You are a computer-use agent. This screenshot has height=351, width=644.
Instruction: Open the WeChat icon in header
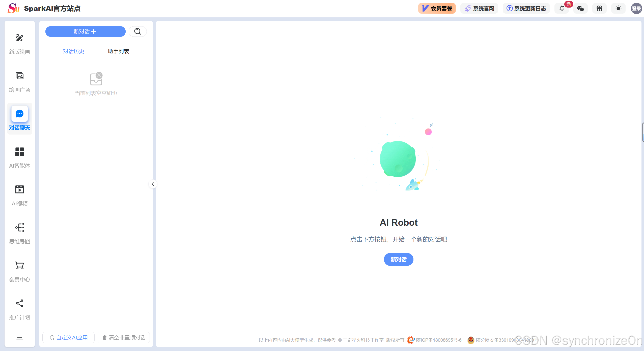click(580, 9)
